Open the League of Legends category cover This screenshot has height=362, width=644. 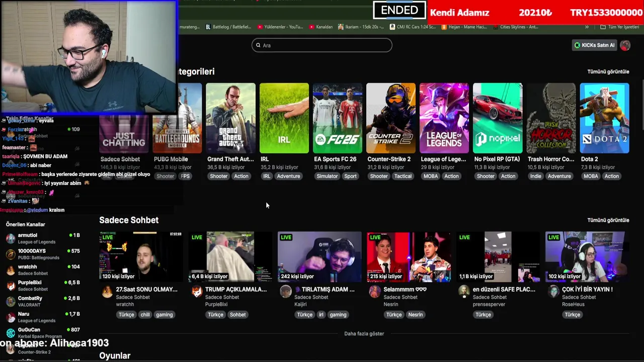(x=444, y=118)
